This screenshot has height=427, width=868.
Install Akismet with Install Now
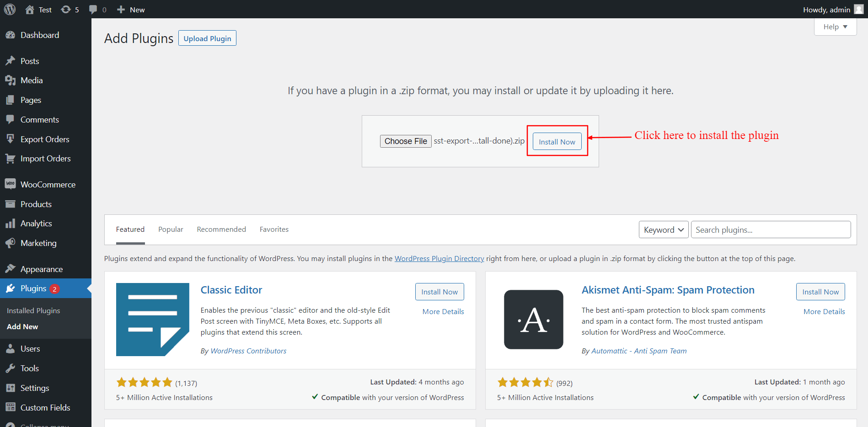pos(820,292)
